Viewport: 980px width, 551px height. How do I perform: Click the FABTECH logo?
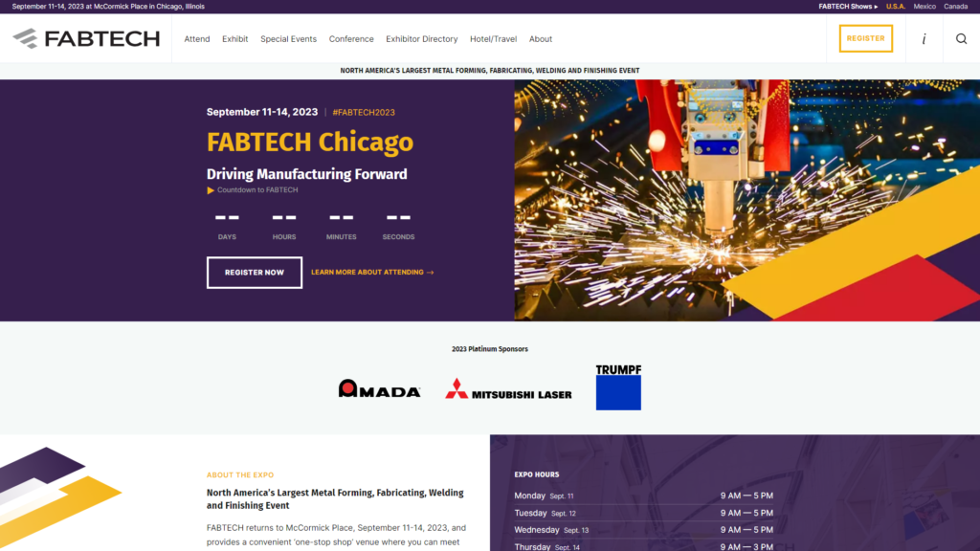point(86,38)
